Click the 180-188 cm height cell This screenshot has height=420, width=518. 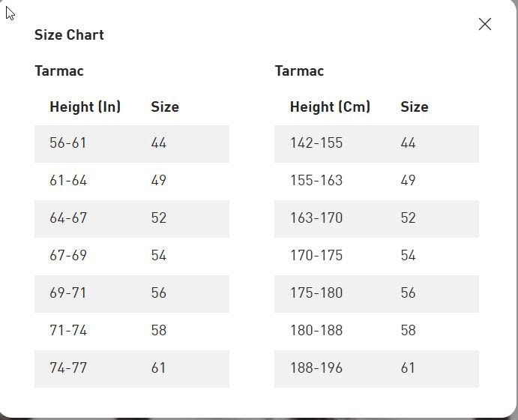pos(316,331)
